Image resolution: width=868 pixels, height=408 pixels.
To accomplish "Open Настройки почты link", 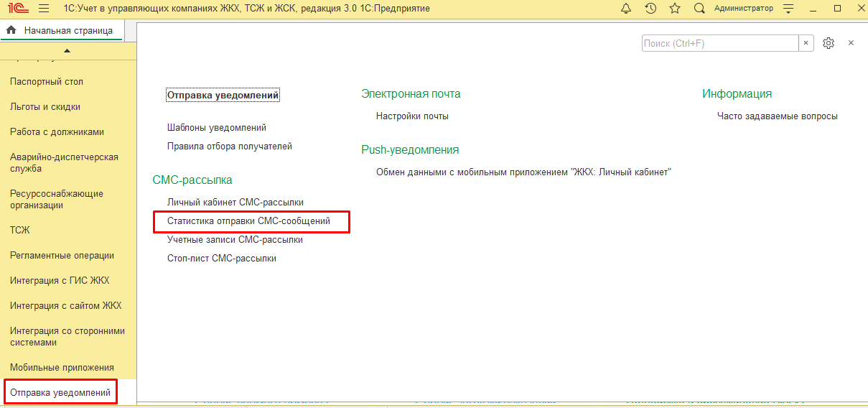I will (x=412, y=116).
